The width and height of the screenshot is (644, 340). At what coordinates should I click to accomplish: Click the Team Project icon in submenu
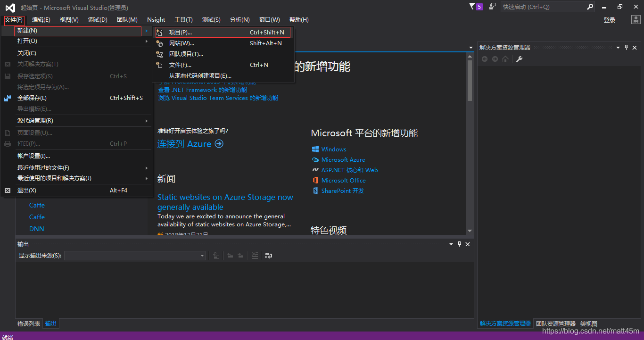(160, 54)
